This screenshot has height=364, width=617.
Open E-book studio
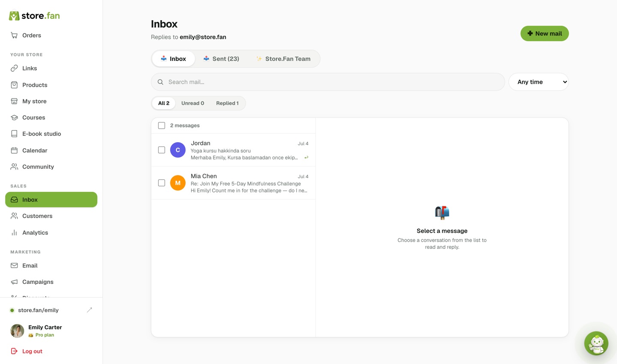(51, 134)
